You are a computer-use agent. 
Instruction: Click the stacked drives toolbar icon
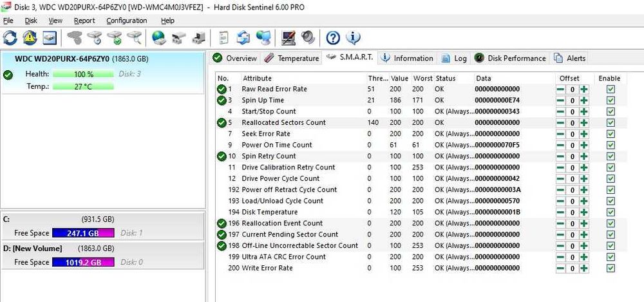pyautogui.click(x=178, y=38)
